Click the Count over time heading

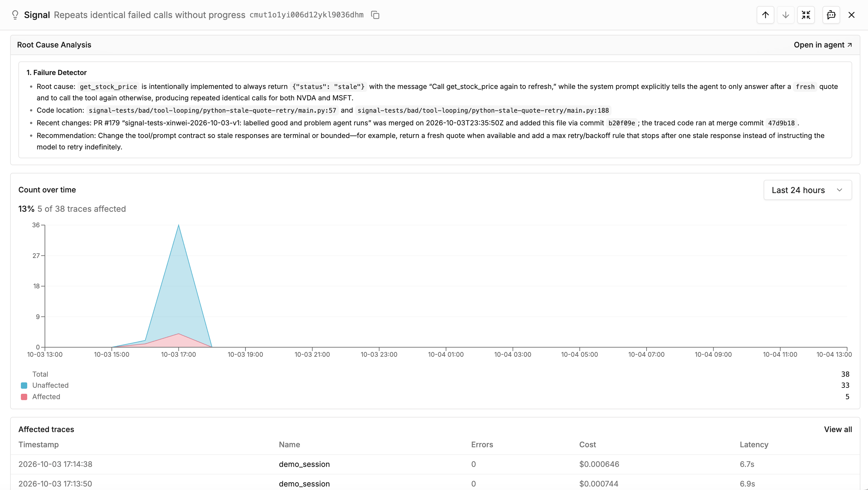pyautogui.click(x=47, y=190)
